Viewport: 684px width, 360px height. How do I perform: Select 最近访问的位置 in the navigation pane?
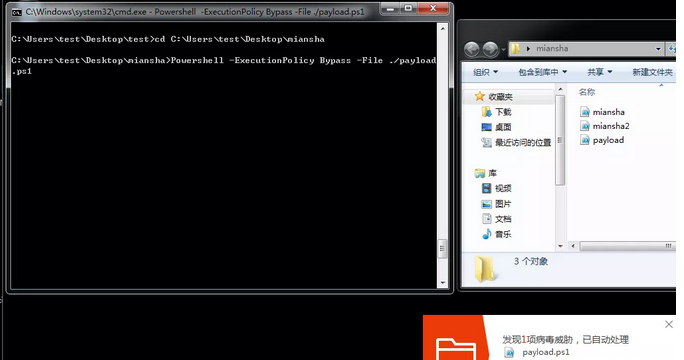523,143
